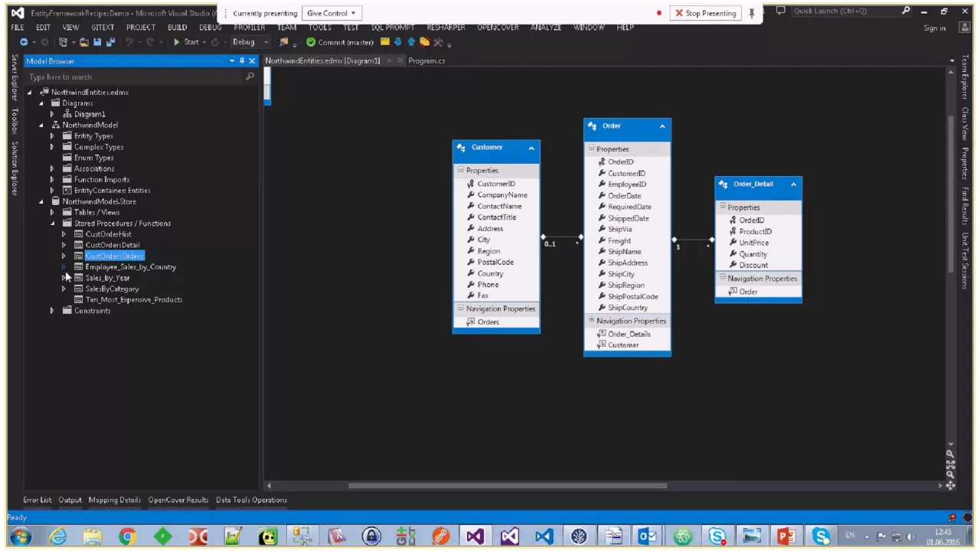Click the Save toolbar icon
Viewport: 980px width, 551px height.
[97, 42]
